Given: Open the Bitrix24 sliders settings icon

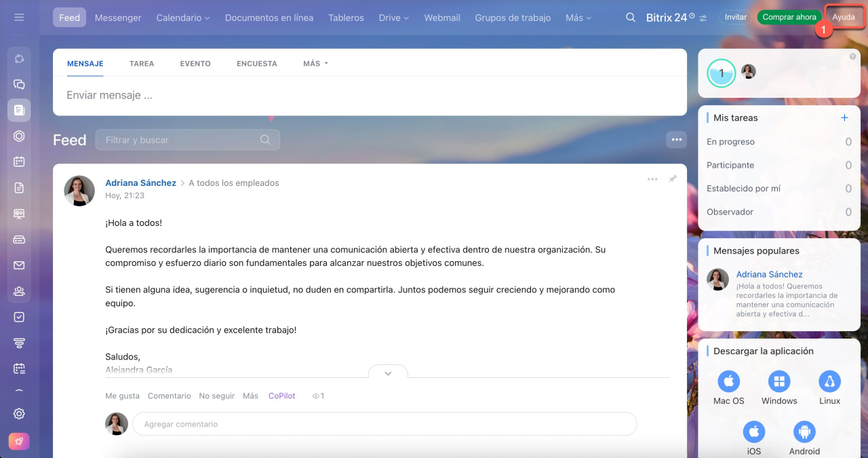Looking at the screenshot, I should (703, 18).
